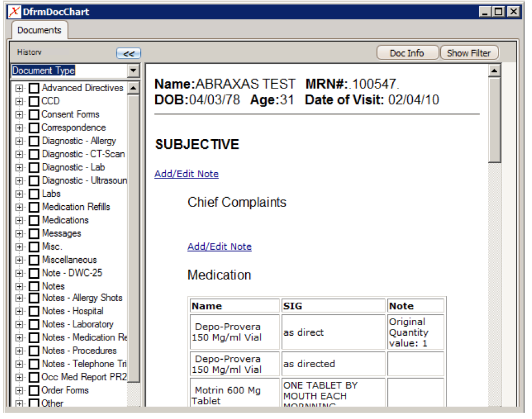The width and height of the screenshot is (532, 419).
Task: Switch to the Documents tab
Action: pyautogui.click(x=39, y=30)
